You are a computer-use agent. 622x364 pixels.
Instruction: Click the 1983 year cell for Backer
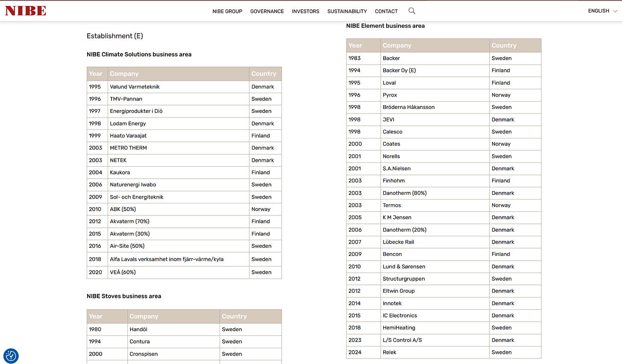click(x=364, y=58)
